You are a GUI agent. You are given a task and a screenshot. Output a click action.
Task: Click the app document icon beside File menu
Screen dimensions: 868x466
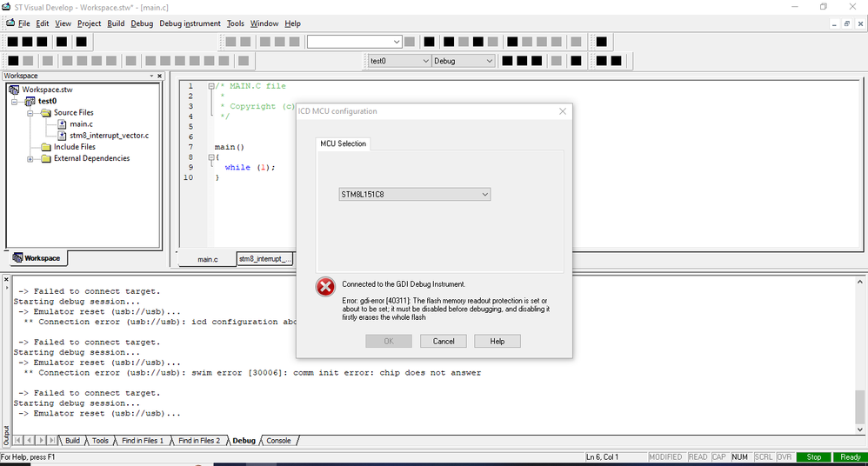tap(10, 23)
